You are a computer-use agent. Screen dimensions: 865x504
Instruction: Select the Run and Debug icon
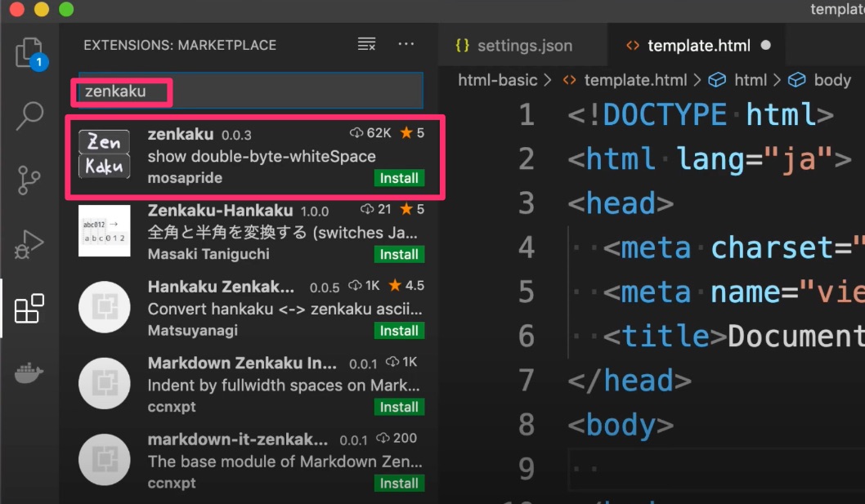tap(29, 245)
